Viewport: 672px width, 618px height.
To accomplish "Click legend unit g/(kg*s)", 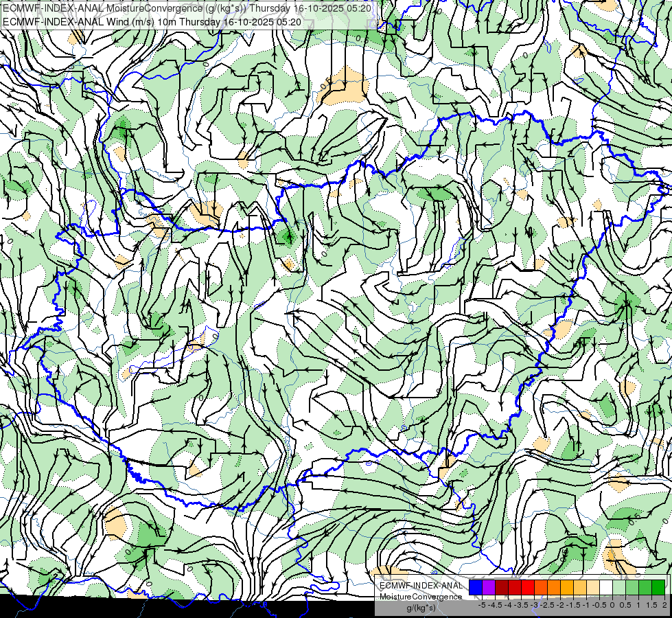I will [x=421, y=608].
